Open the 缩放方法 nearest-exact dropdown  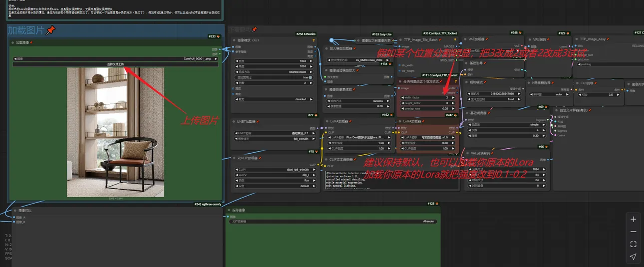coord(275,72)
